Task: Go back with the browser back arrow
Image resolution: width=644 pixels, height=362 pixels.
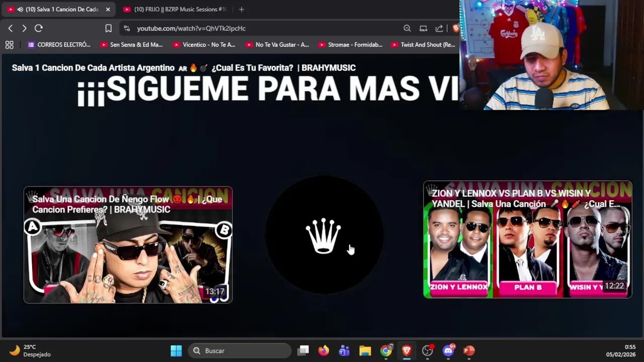Action: pos(11,29)
